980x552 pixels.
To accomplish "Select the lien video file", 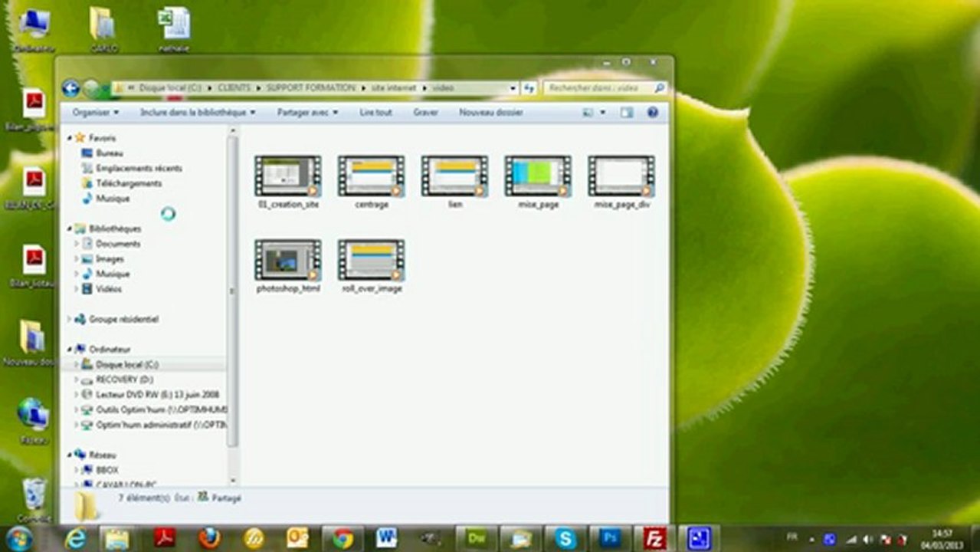I will tap(455, 182).
